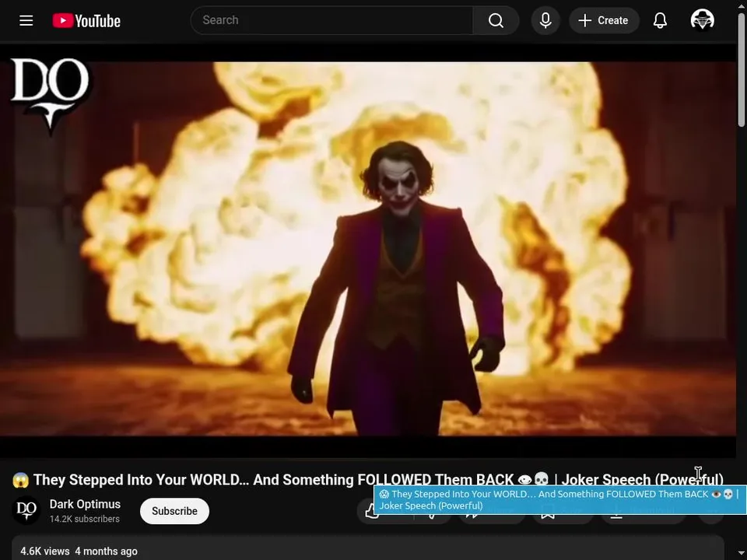Image resolution: width=747 pixels, height=560 pixels.
Task: Start voice search with microphone icon
Action: click(545, 20)
